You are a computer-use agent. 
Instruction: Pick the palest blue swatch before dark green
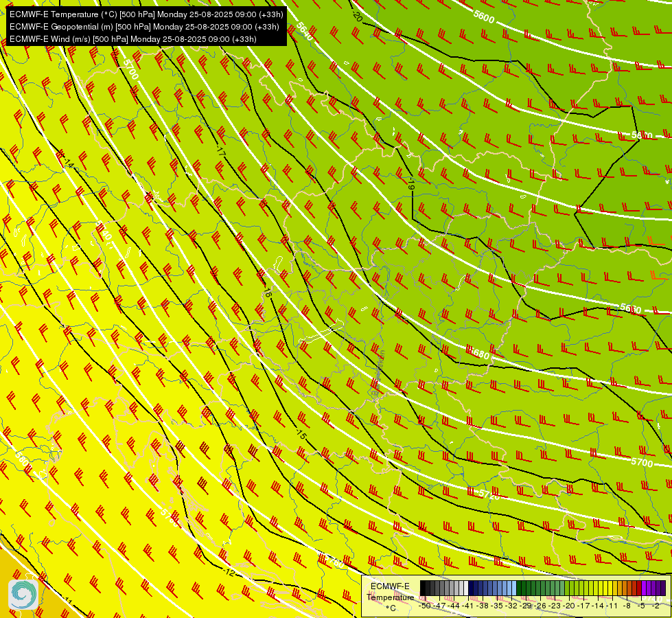click(514, 588)
